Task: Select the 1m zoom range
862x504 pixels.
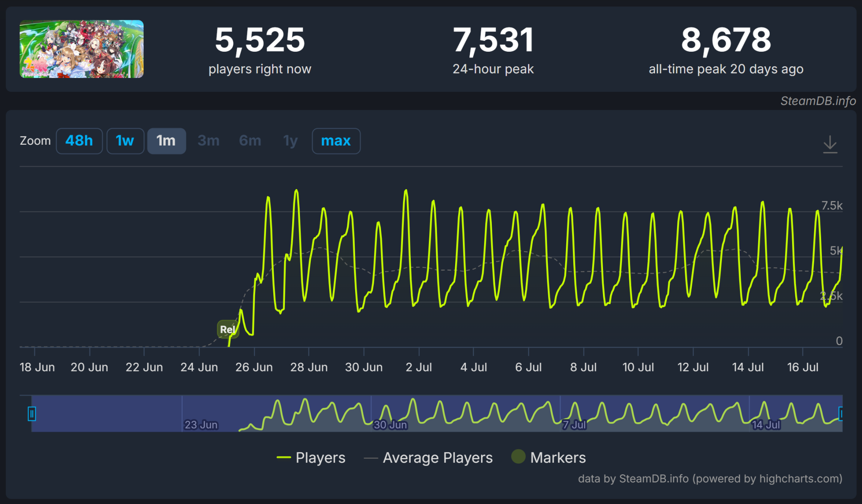Action: pyautogui.click(x=166, y=141)
